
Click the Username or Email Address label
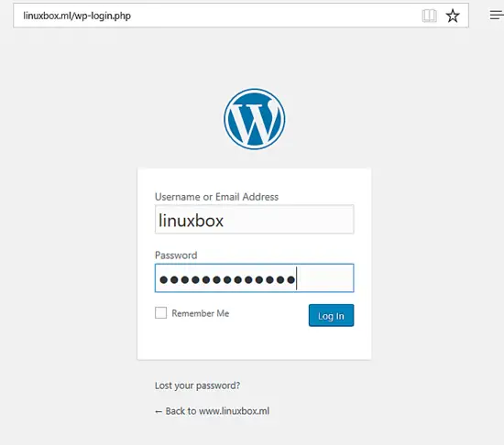pos(216,197)
